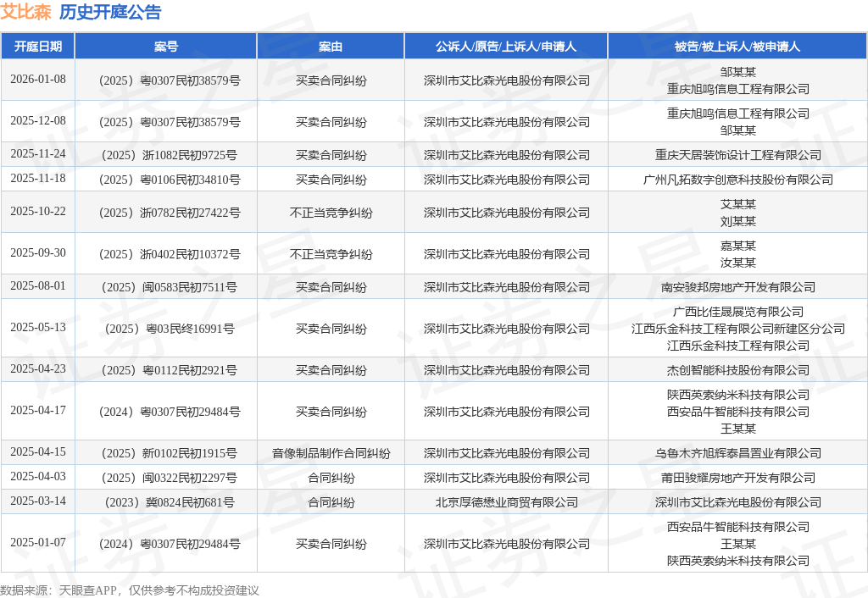Image resolution: width=868 pixels, height=598 pixels.
Task: Click defendant 艾某某
Action: click(738, 205)
